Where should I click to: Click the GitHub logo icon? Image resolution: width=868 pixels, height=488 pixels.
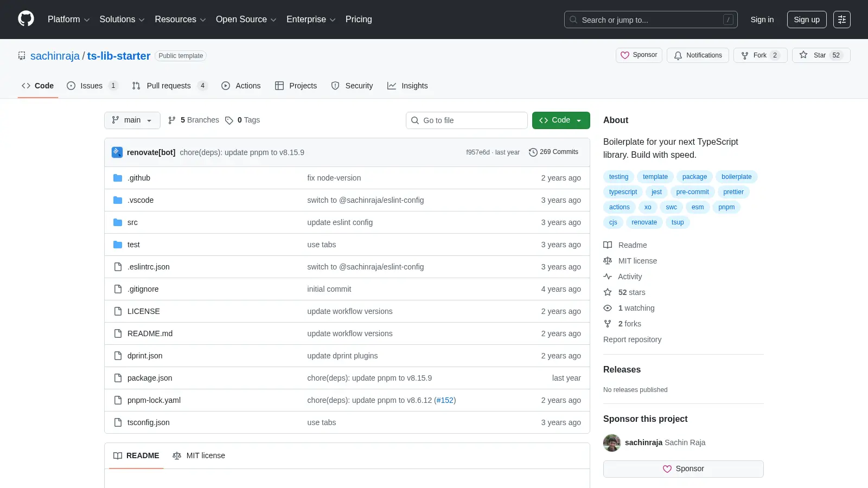26,19
